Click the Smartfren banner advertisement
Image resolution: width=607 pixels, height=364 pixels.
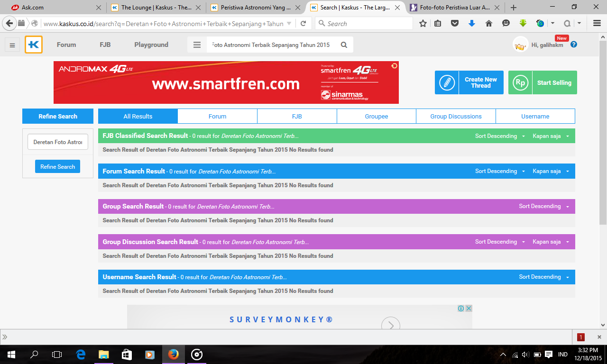[x=226, y=82]
